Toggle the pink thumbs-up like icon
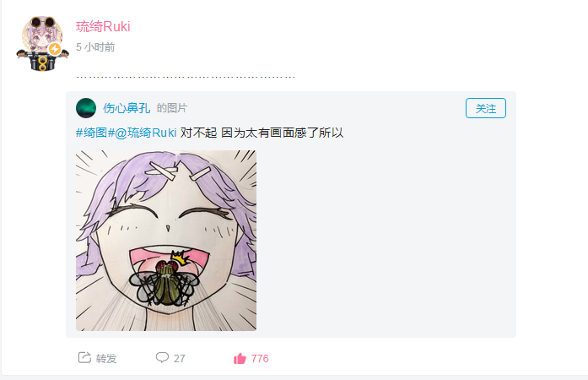588x380 pixels. pyautogui.click(x=240, y=359)
